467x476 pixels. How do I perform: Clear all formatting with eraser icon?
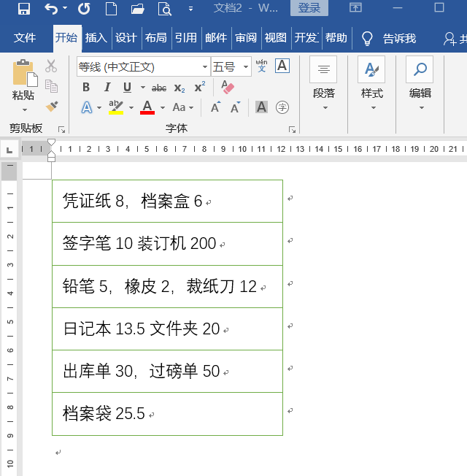click(228, 88)
